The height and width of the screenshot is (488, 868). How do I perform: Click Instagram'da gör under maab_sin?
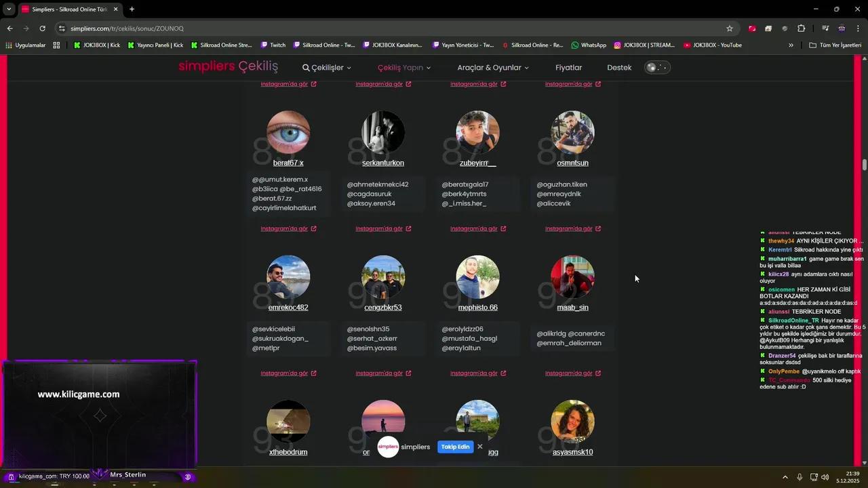(573, 373)
